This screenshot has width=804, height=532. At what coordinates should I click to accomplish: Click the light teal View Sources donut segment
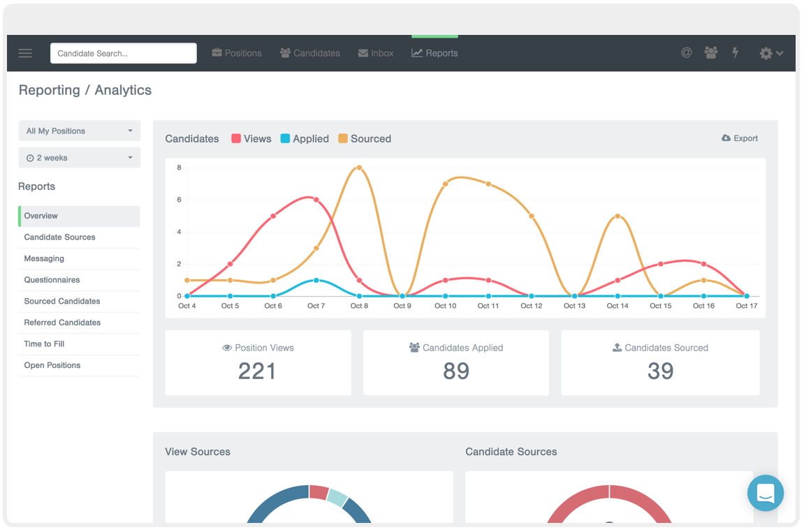click(337, 497)
